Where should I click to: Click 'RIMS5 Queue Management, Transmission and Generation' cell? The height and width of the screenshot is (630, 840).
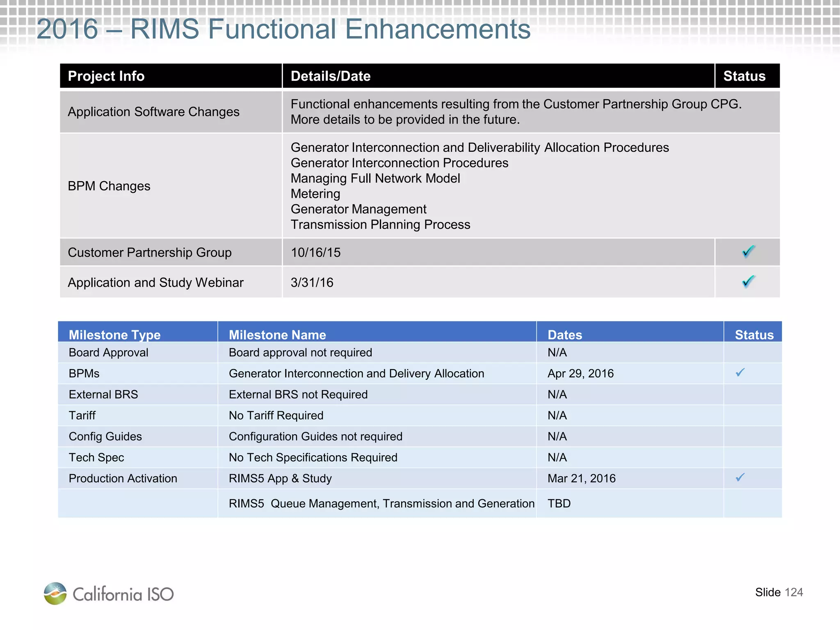pyautogui.click(x=377, y=503)
